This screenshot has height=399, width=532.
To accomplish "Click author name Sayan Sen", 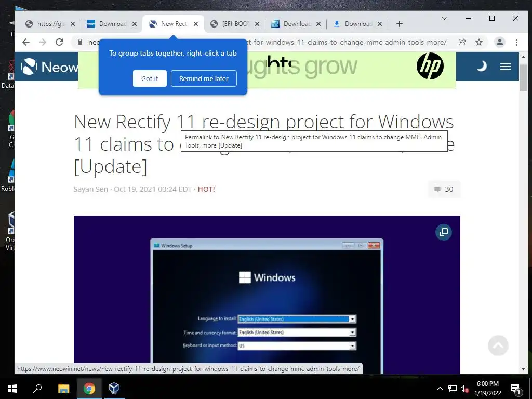I will tap(90, 189).
